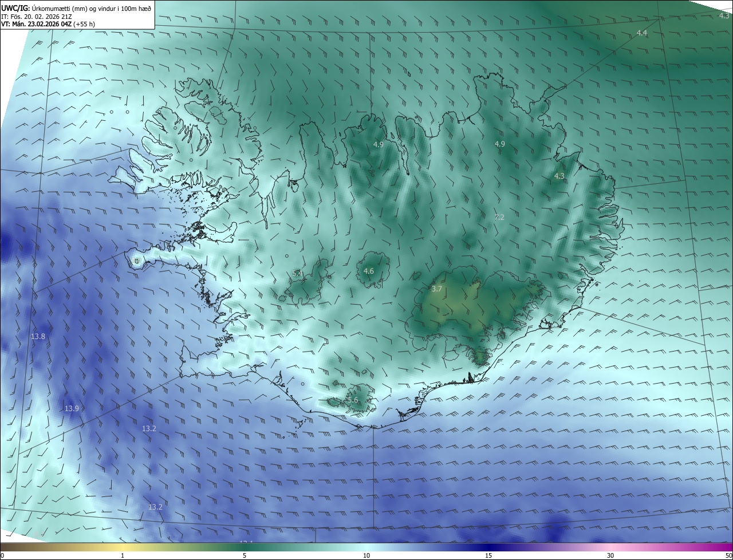Click the 13.9 value label
This screenshot has width=733, height=560.
[x=72, y=409]
